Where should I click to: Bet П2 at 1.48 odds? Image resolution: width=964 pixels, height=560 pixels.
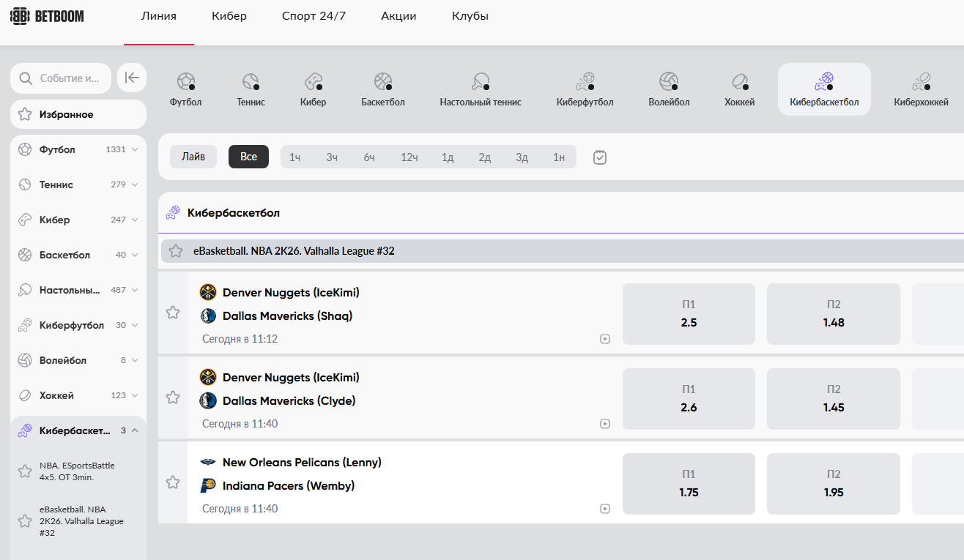click(x=834, y=314)
